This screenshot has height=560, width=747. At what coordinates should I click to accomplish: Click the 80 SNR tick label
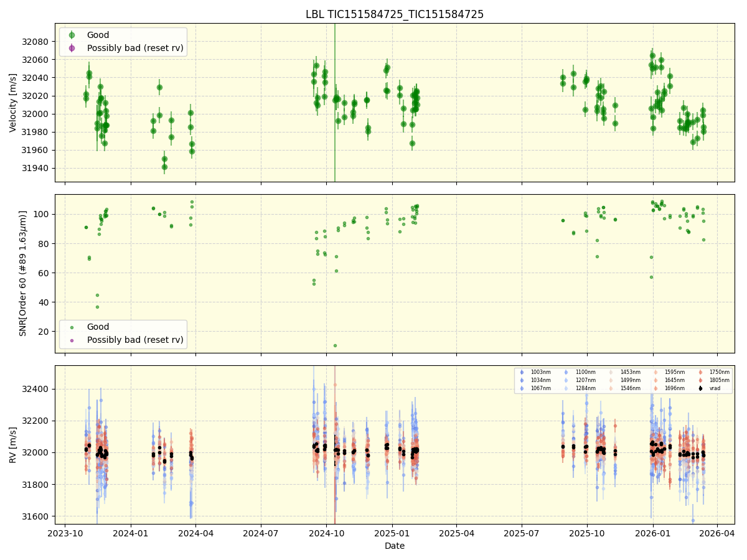(x=44, y=243)
